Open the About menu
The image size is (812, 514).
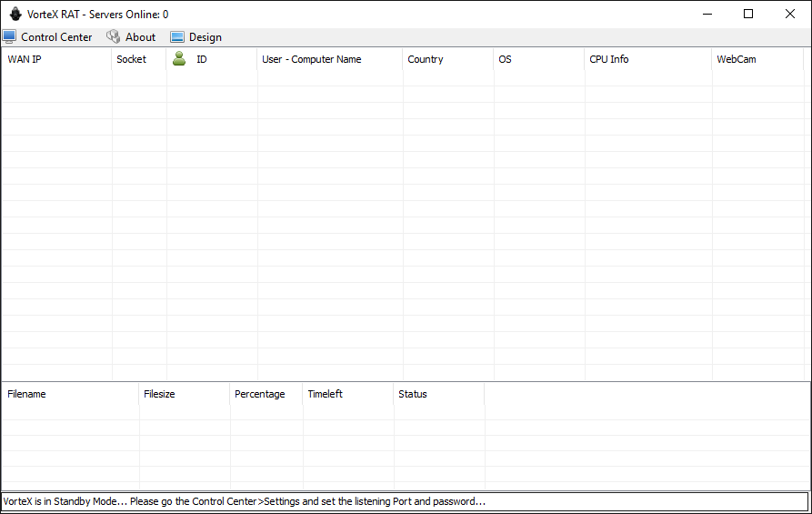pyautogui.click(x=140, y=37)
